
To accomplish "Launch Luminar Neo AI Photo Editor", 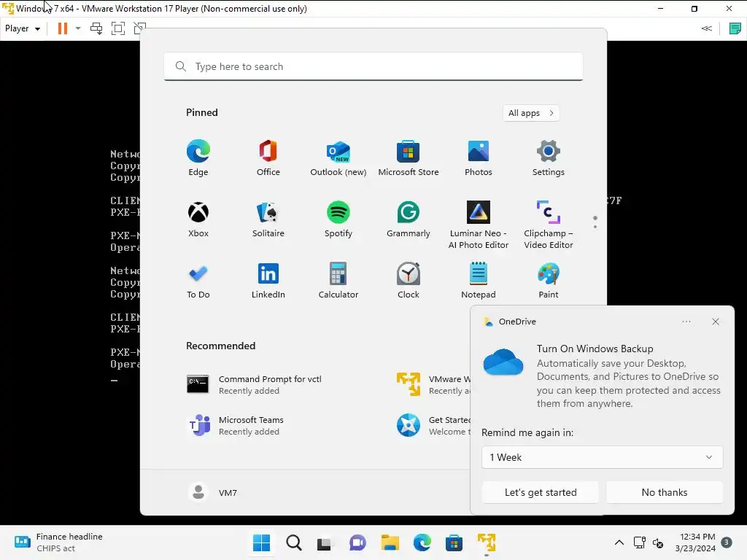I will tap(479, 225).
